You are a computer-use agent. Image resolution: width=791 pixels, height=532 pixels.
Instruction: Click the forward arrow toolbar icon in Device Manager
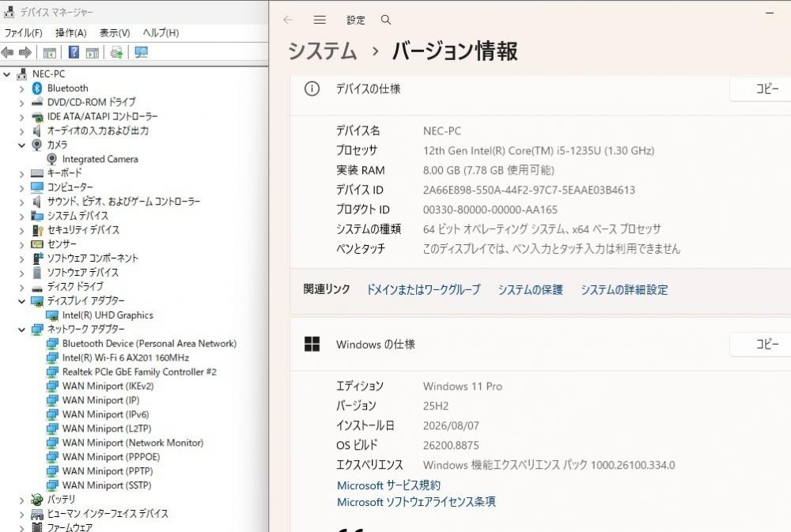pos(25,52)
